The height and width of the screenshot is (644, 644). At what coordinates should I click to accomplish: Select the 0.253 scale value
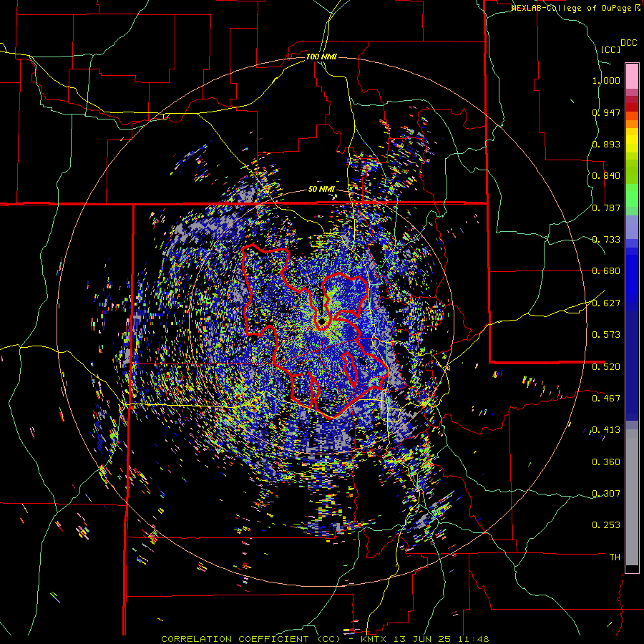click(606, 525)
